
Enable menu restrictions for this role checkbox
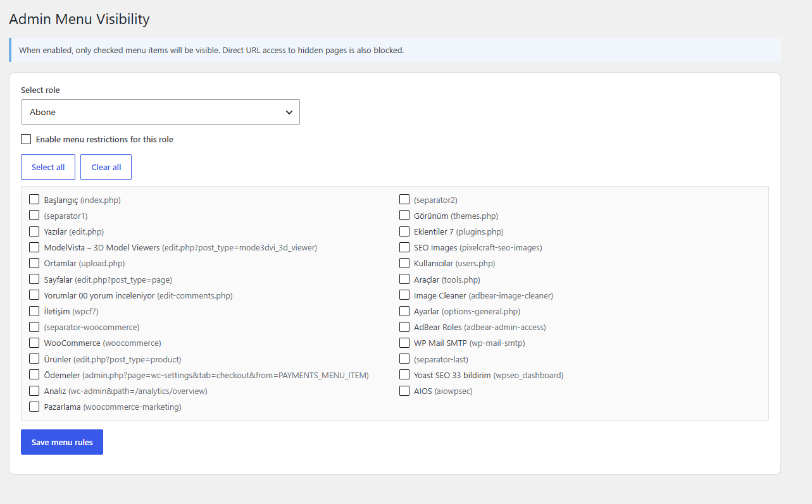(26, 139)
